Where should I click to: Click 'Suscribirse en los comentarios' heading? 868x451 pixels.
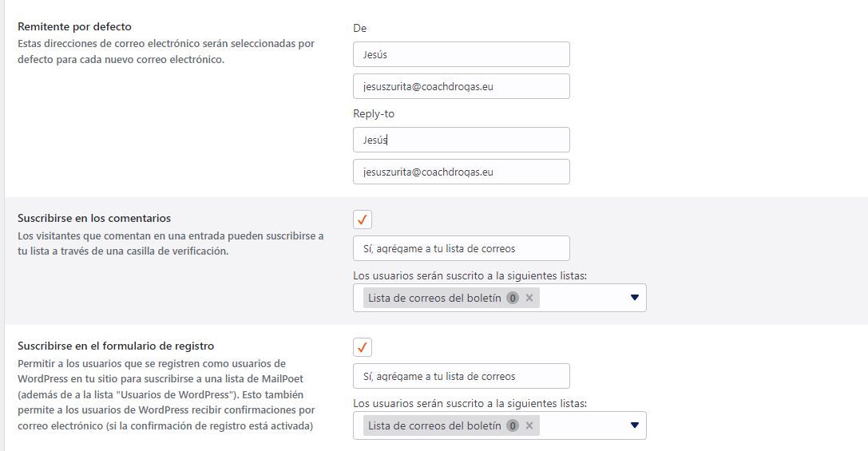pos(94,218)
